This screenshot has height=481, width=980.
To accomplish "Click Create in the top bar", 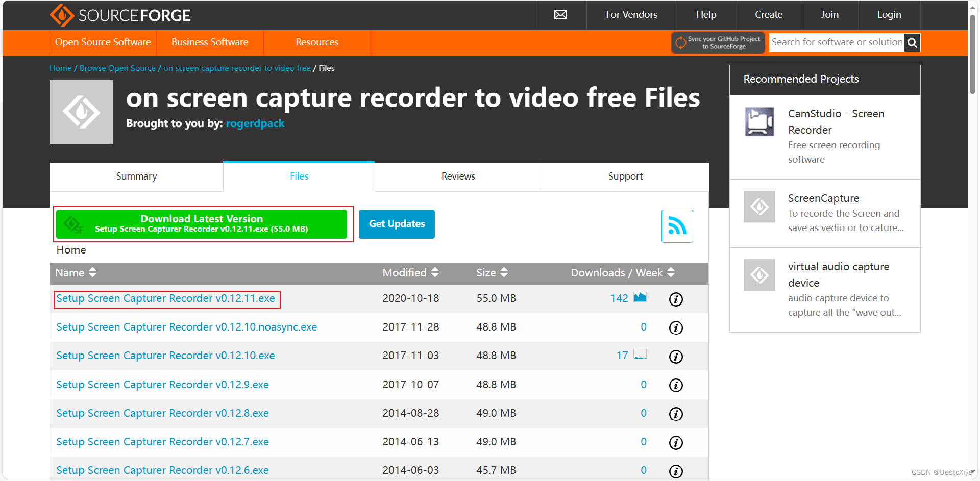I will click(x=769, y=15).
